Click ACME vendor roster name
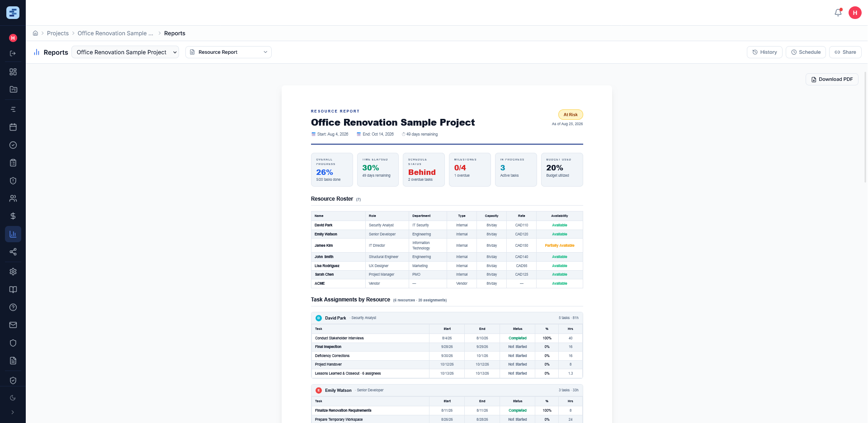Viewport: 868px width, 423px height. tap(320, 283)
